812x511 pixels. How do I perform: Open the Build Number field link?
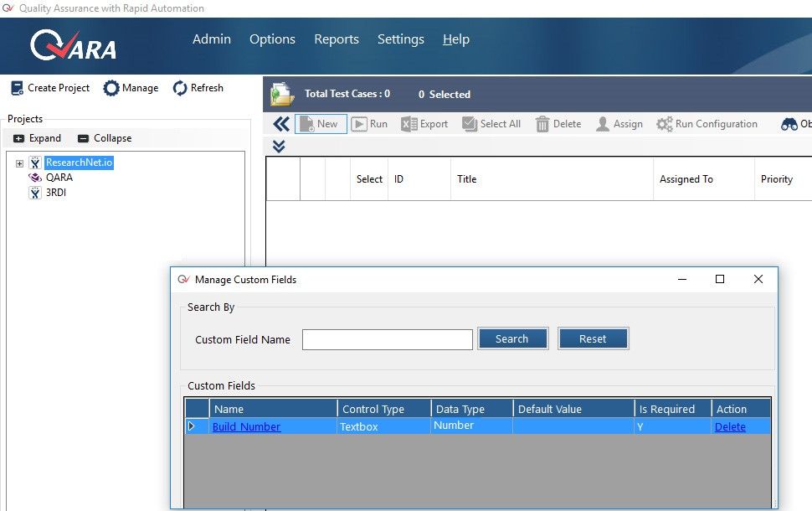[x=246, y=426]
